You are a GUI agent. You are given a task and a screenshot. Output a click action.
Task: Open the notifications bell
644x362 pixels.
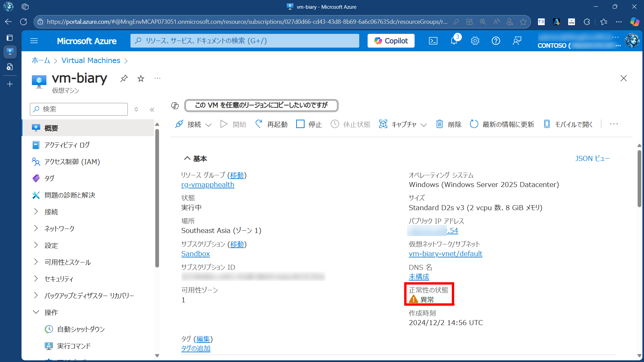click(454, 41)
